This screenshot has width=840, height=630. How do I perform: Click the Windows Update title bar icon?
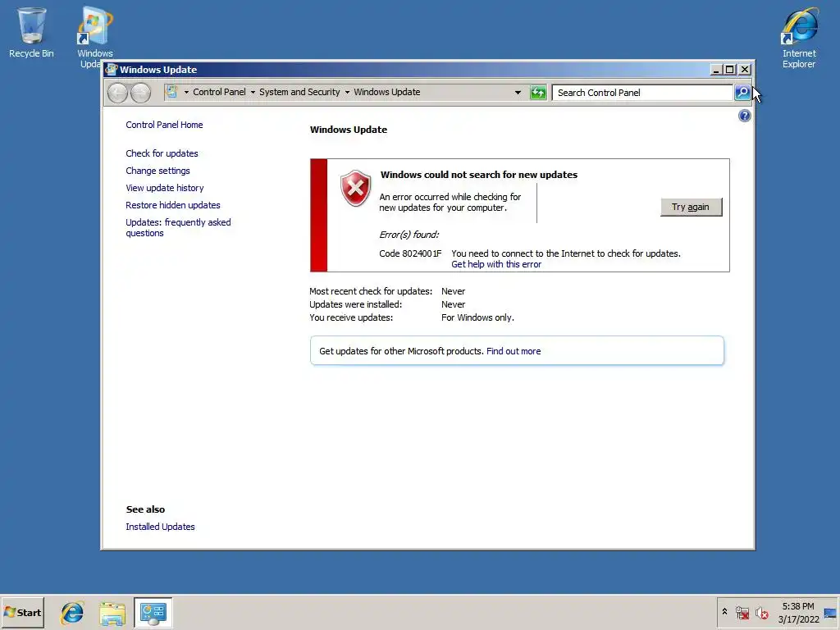[x=111, y=70]
